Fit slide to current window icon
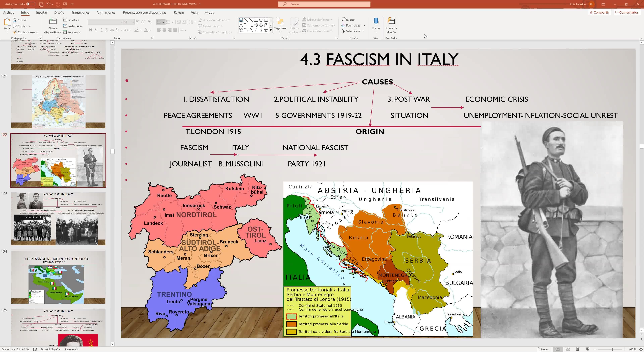This screenshot has height=352, width=644. coord(641,349)
